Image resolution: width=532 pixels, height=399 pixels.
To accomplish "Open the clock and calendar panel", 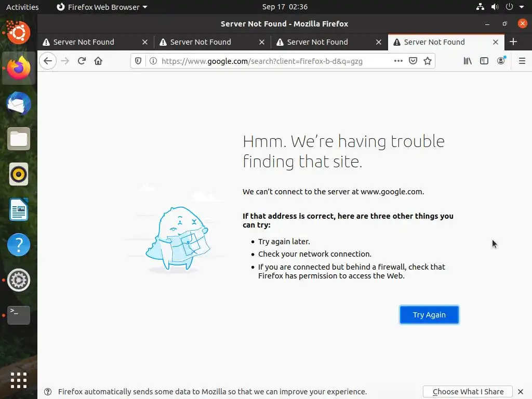I will (285, 7).
